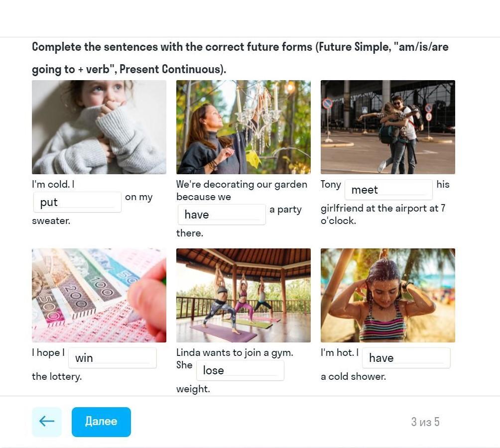Click the 'have' field before 'a cold shower'
This screenshot has height=448, width=500.
(406, 358)
